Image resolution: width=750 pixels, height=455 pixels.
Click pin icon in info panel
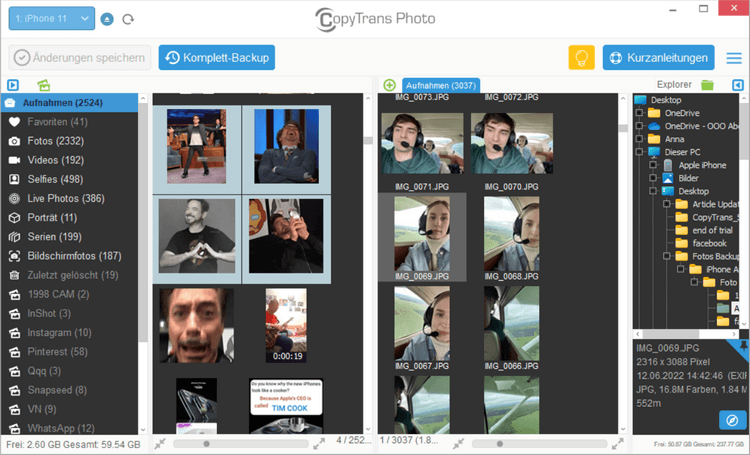point(743,345)
